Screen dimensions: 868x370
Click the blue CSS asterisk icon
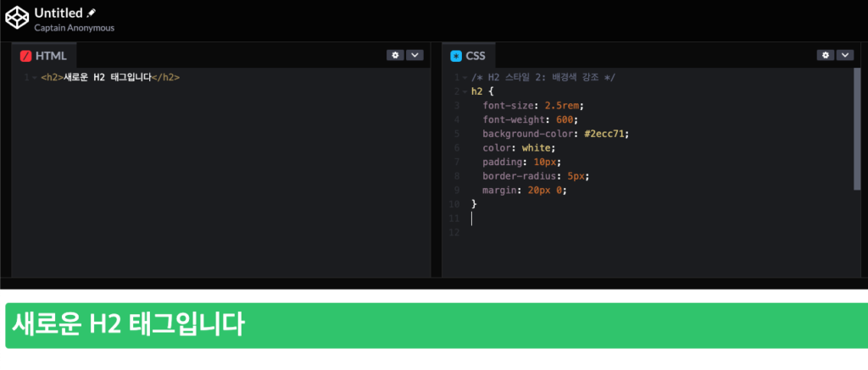click(456, 56)
